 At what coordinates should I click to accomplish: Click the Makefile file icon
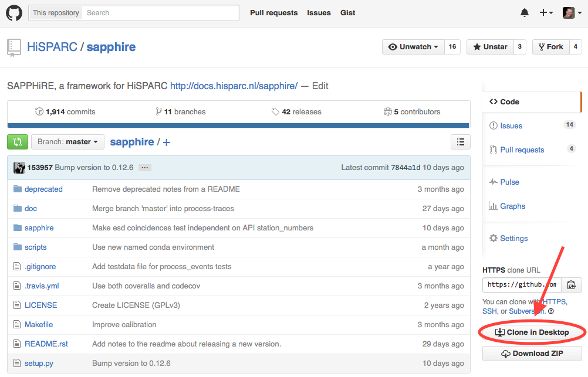(x=17, y=325)
